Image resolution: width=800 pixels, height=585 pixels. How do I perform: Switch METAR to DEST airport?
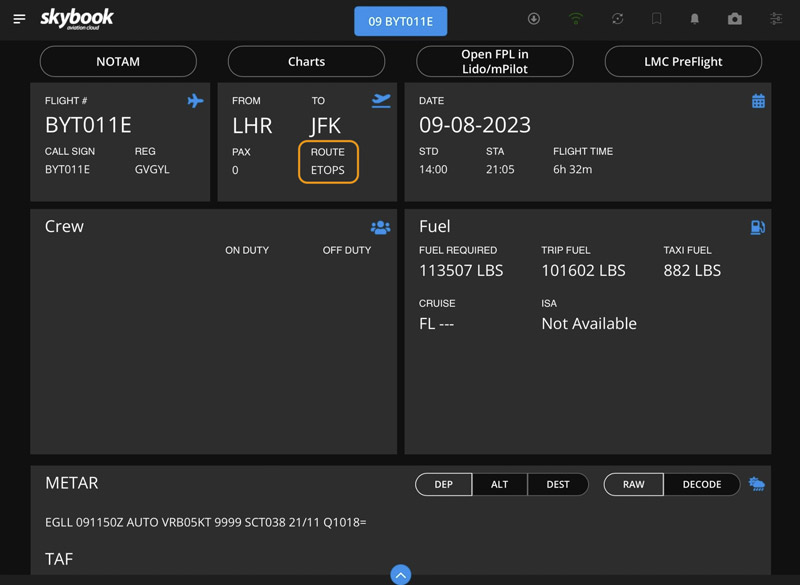pyautogui.click(x=558, y=484)
